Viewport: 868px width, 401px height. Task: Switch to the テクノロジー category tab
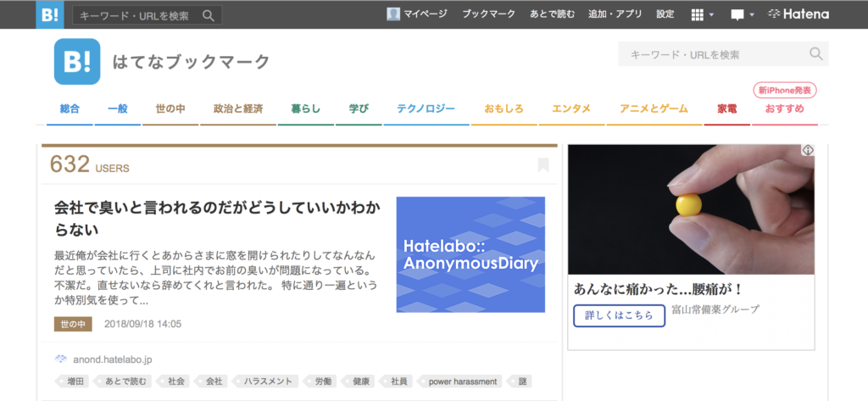pos(426,109)
